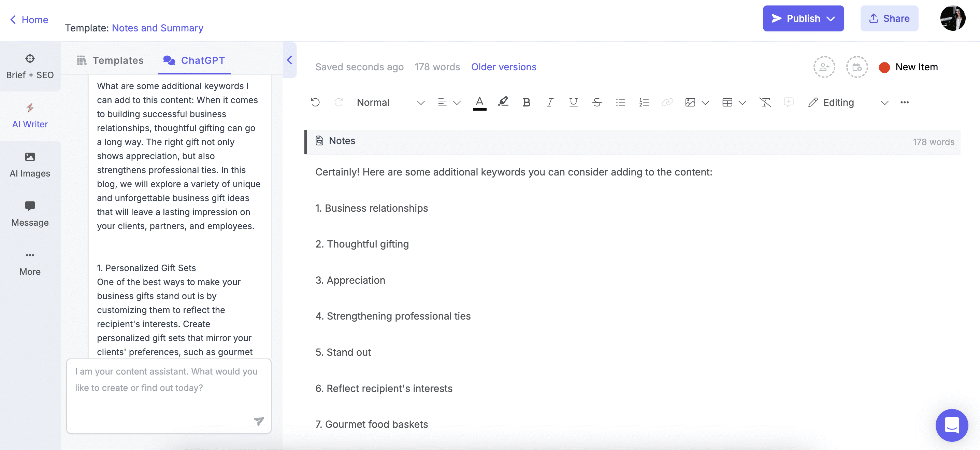Click the '4. Strengthening professional ties' line
Screen dimensions: 980x450
[393, 316]
